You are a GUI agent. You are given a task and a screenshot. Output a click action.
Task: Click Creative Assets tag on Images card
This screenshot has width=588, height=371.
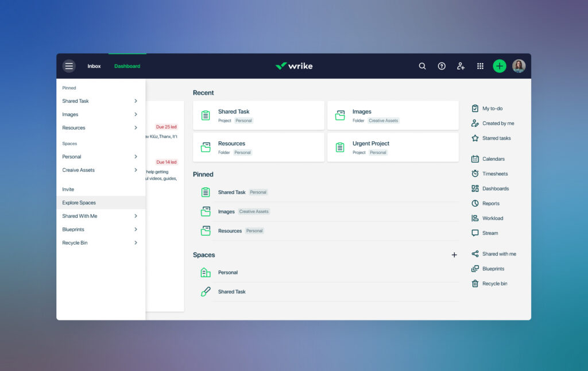[383, 121]
